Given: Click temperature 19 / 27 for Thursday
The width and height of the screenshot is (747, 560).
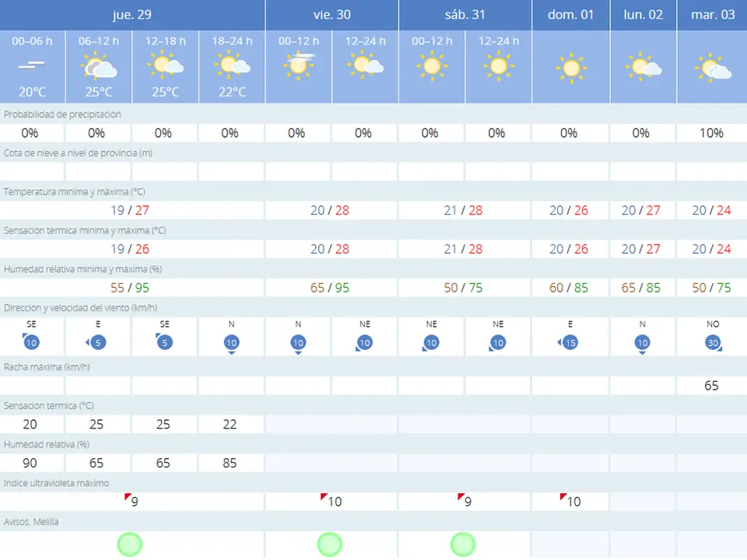Looking at the screenshot, I should pyautogui.click(x=130, y=210).
